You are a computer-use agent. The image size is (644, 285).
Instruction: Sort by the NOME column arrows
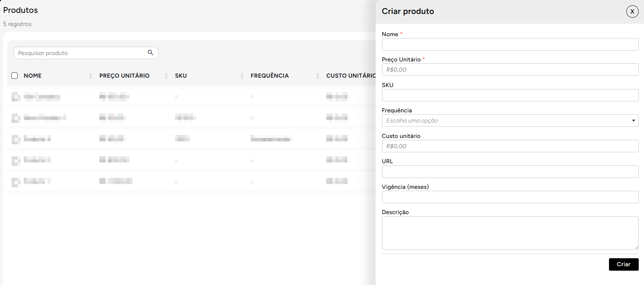point(90,76)
